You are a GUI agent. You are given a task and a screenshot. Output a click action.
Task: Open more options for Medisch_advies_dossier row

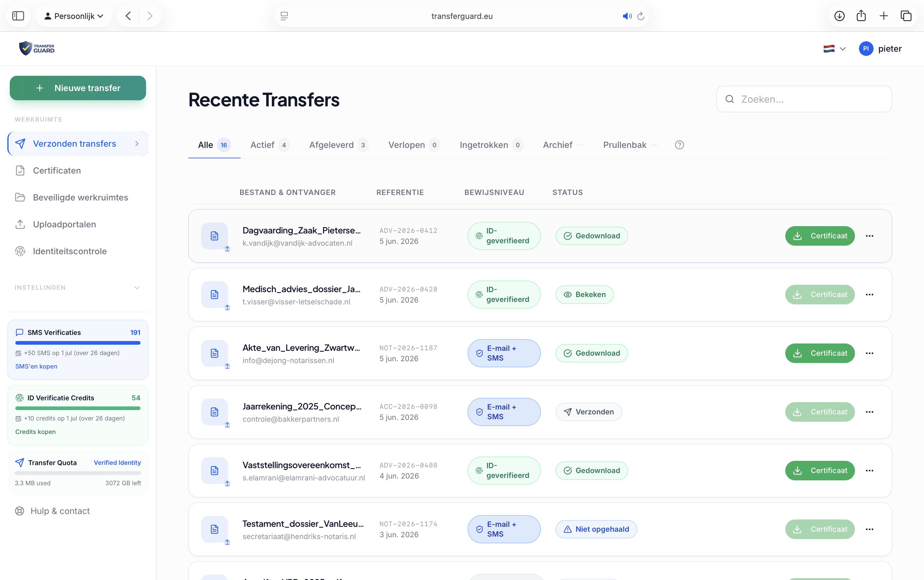(870, 295)
